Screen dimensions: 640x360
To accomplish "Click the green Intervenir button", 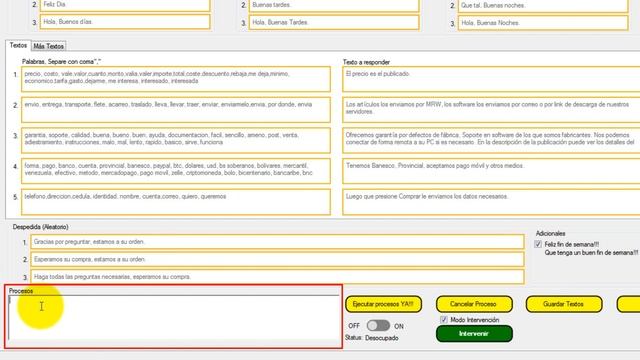I will (474, 333).
